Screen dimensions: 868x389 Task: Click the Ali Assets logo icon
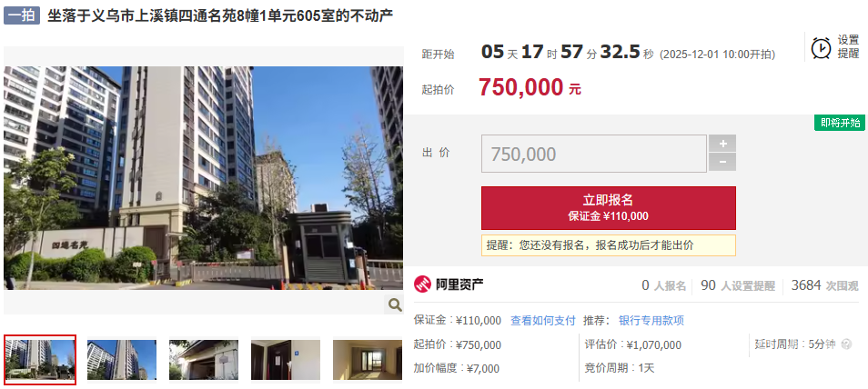tap(423, 284)
